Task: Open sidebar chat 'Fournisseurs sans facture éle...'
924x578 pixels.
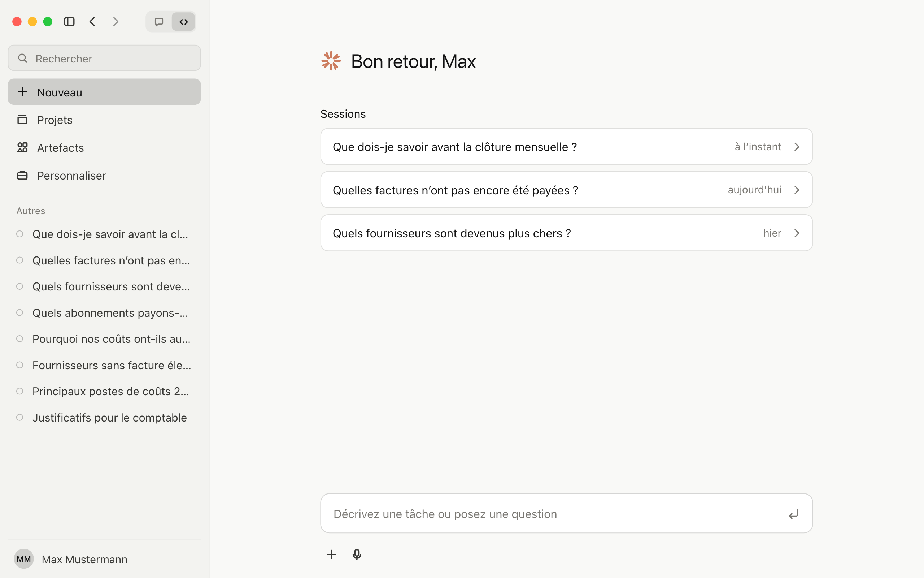Action: [104, 365]
